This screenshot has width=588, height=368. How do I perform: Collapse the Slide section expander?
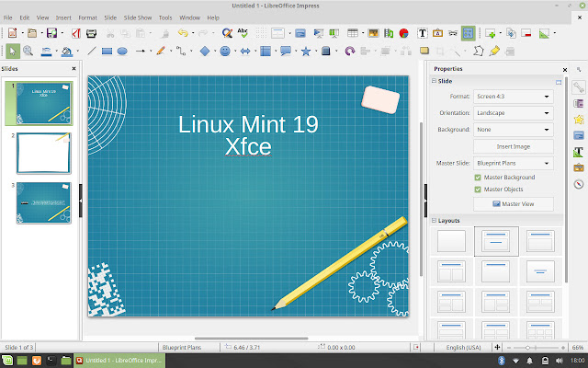pyautogui.click(x=434, y=81)
